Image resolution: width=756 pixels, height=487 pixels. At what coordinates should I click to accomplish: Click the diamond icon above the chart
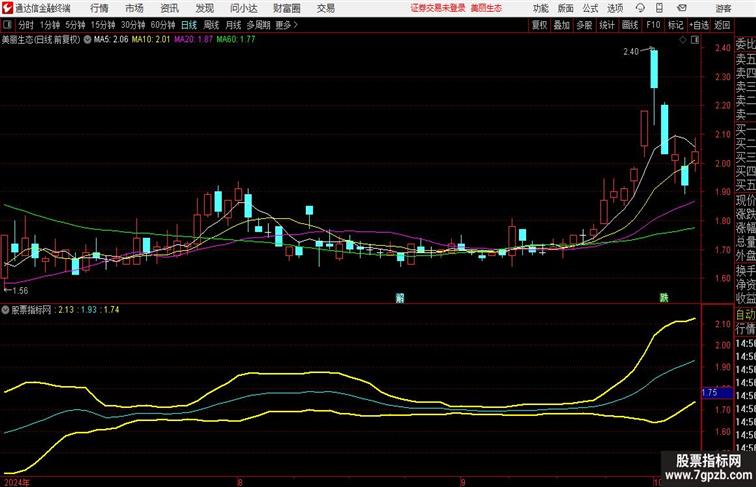coord(683,40)
